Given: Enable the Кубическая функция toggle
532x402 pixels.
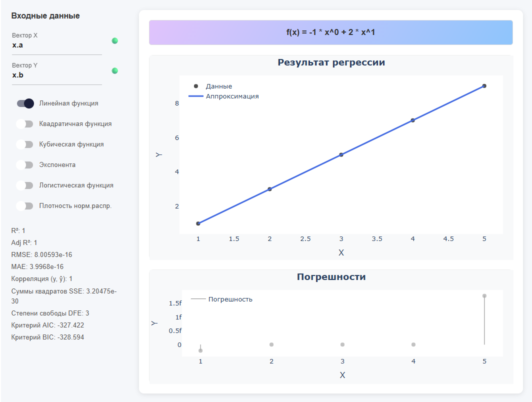Looking at the screenshot, I should click(x=25, y=144).
